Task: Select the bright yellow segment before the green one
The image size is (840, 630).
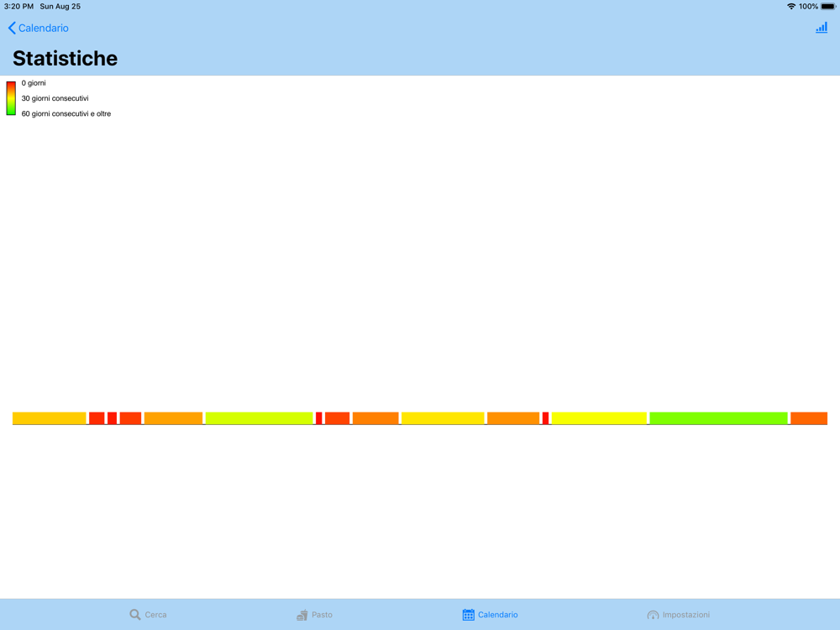Action: pos(599,417)
